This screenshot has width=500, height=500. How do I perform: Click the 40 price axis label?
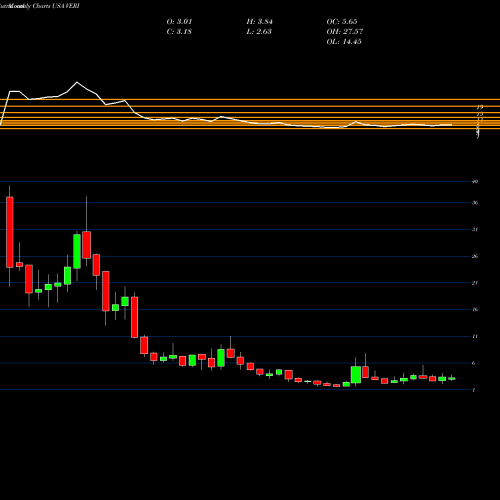(475, 182)
